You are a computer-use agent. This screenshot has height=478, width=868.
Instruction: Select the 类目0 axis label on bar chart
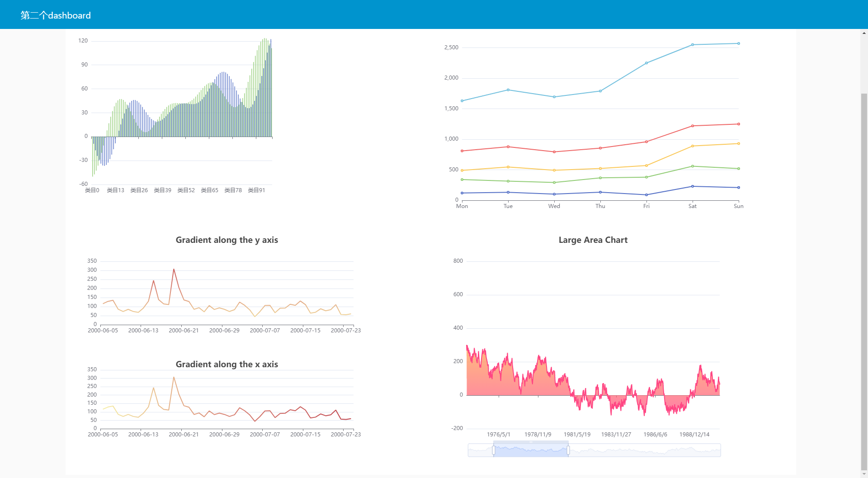click(x=92, y=190)
